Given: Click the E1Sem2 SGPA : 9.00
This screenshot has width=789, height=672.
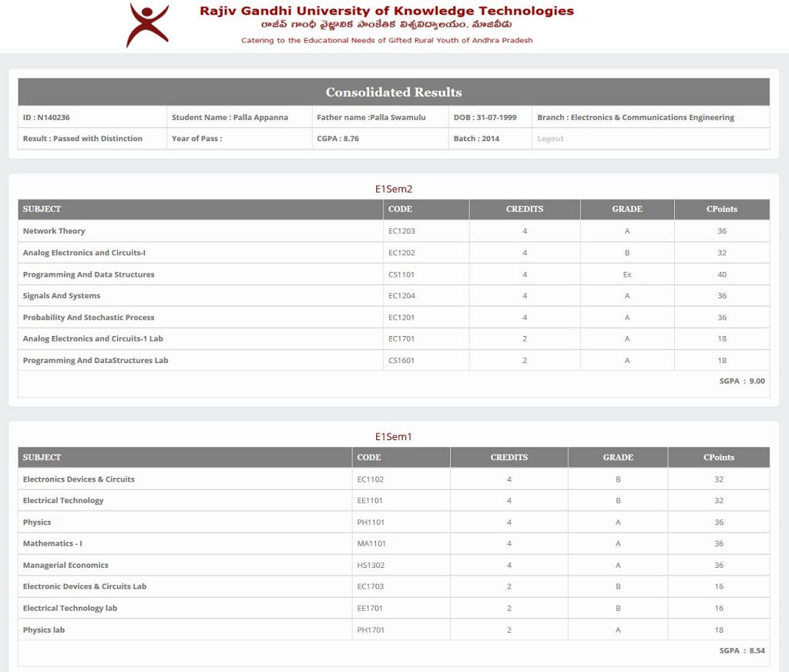Looking at the screenshot, I should (742, 381).
